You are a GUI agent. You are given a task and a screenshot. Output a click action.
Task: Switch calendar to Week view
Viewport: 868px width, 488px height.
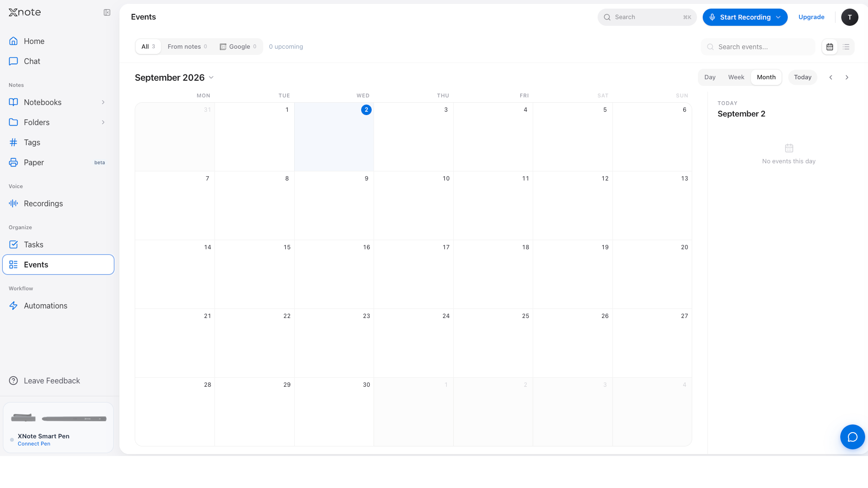[736, 77]
